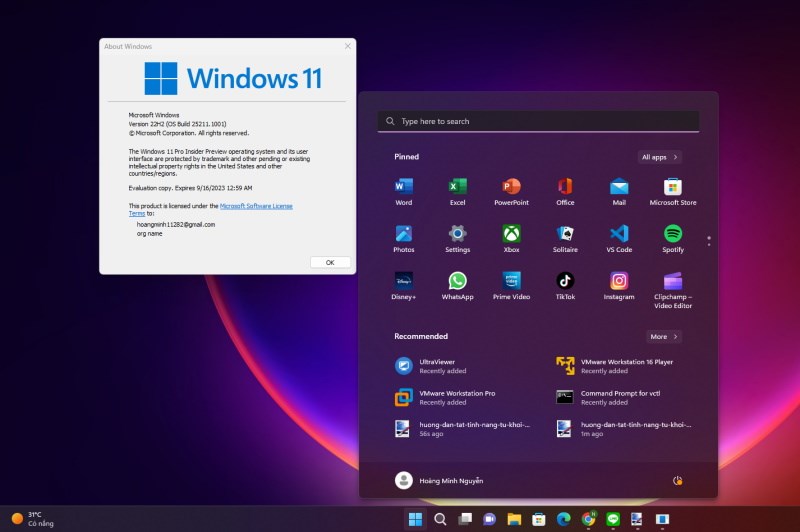The height and width of the screenshot is (532, 800).
Task: Open the Mail app
Action: 619,191
